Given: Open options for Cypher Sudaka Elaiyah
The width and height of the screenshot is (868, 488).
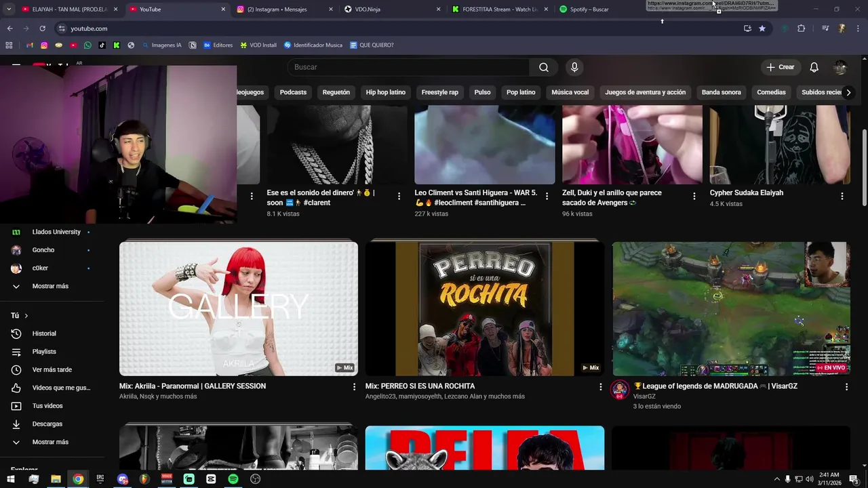Looking at the screenshot, I should pyautogui.click(x=842, y=196).
